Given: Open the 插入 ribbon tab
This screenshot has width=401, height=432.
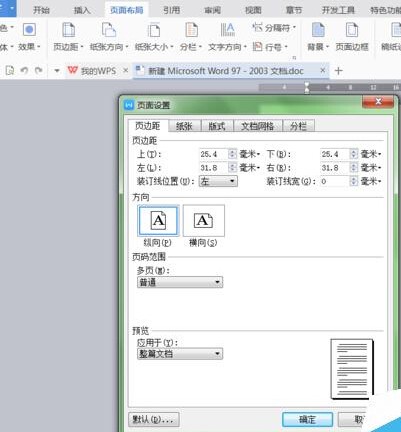Looking at the screenshot, I should [x=82, y=10].
